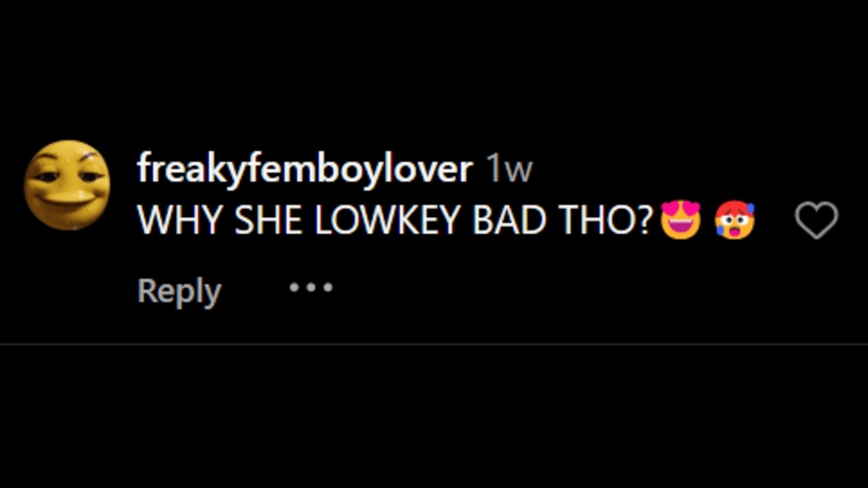Image resolution: width=868 pixels, height=488 pixels.
Task: Like the comment with the heart icon
Action: 816,221
